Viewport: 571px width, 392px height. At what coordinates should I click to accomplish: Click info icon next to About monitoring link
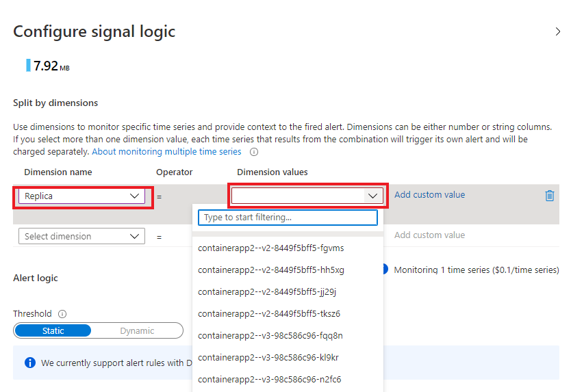(x=254, y=152)
